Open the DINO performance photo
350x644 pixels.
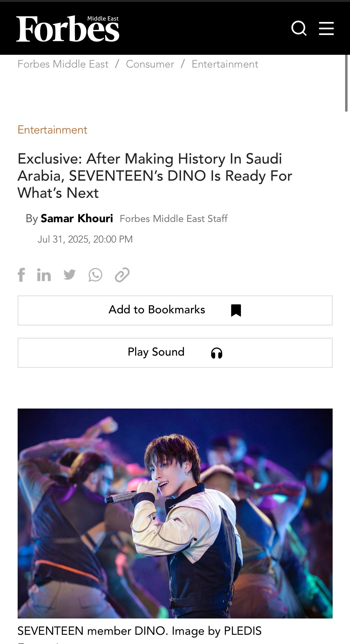coord(175,513)
